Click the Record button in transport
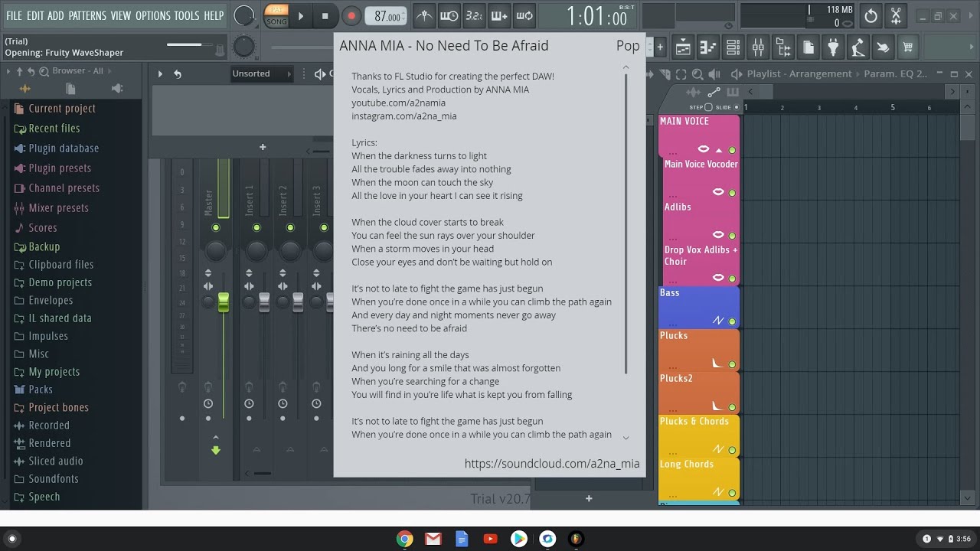Viewport: 980px width, 551px height. click(351, 15)
